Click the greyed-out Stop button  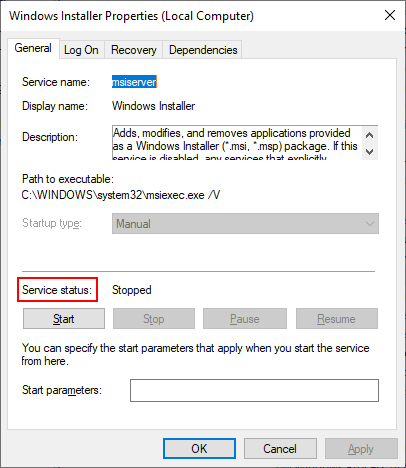pos(154,319)
